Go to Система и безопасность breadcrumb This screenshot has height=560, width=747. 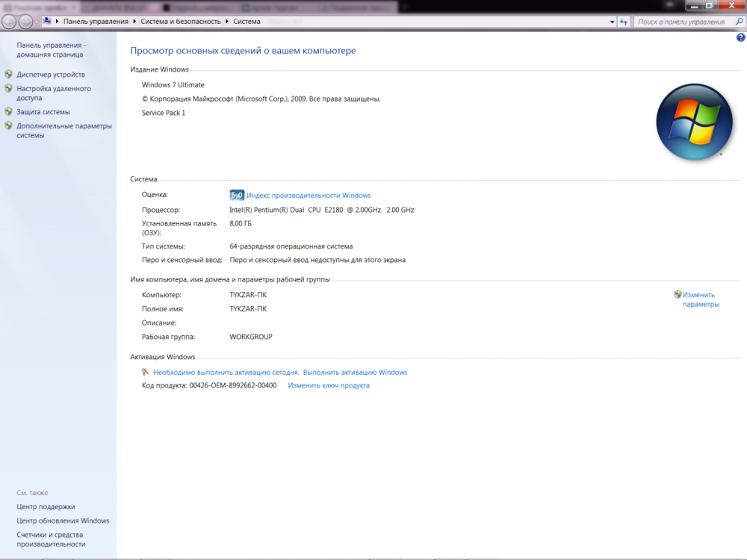point(181,22)
